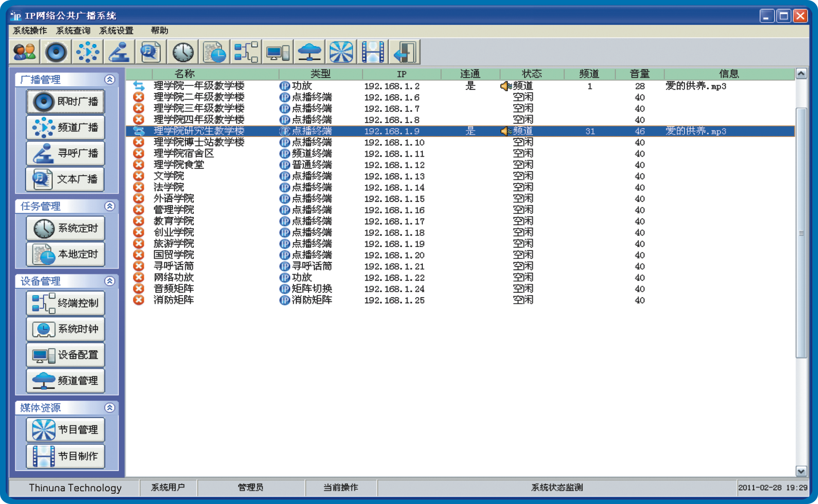Open the 帮助 menu
Image resolution: width=818 pixels, height=504 pixels.
click(x=159, y=31)
